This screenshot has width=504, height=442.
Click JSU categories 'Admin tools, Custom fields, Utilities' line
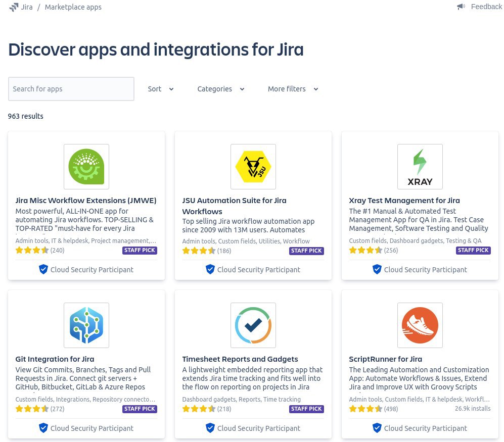246,241
